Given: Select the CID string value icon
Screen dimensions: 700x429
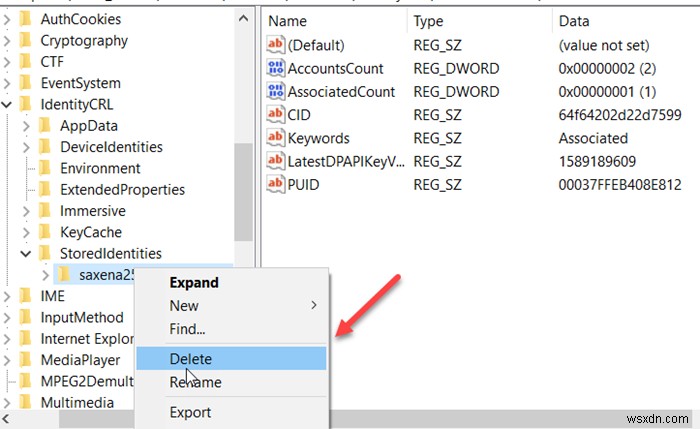Looking at the screenshot, I should pos(275,114).
